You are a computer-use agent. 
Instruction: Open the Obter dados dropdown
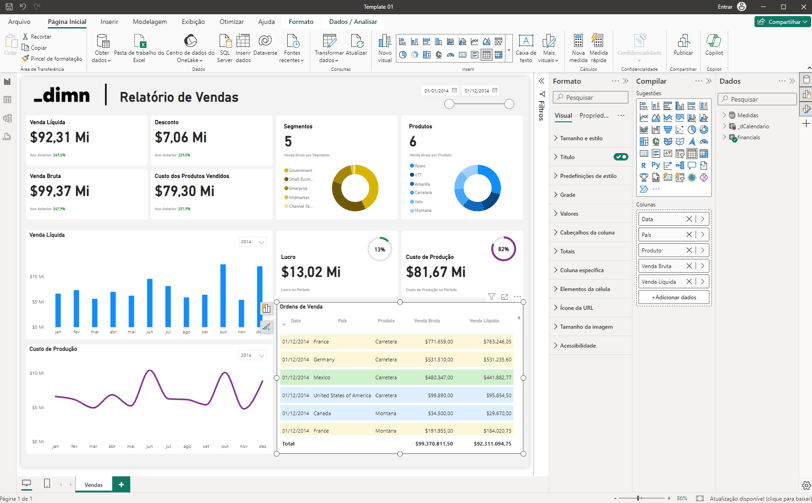click(102, 60)
